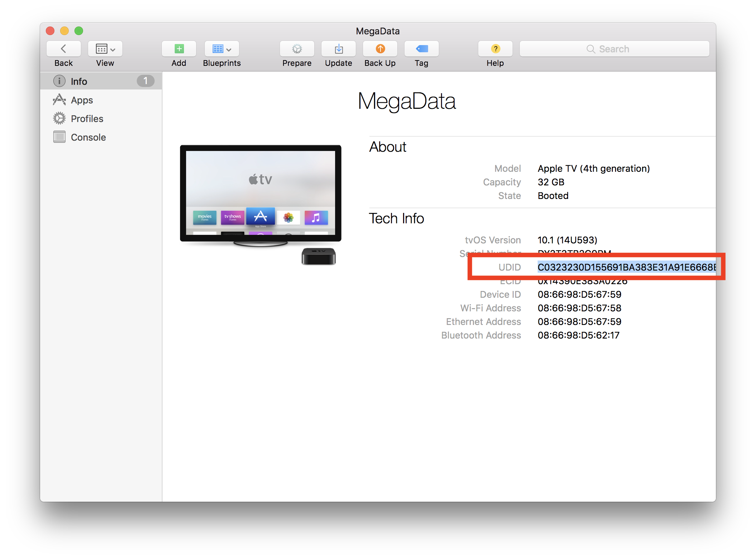Go back using the Back arrow button

point(63,49)
